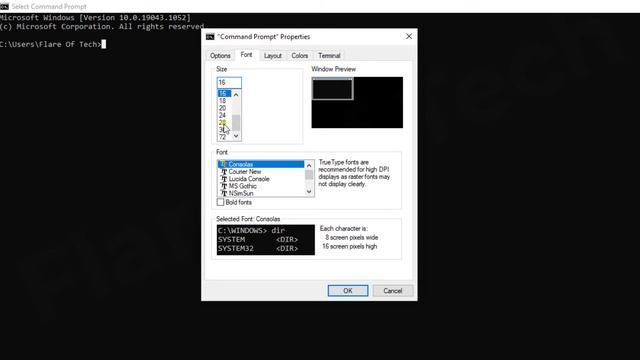Open the Colors tab
The image size is (640, 360).
[300, 56]
